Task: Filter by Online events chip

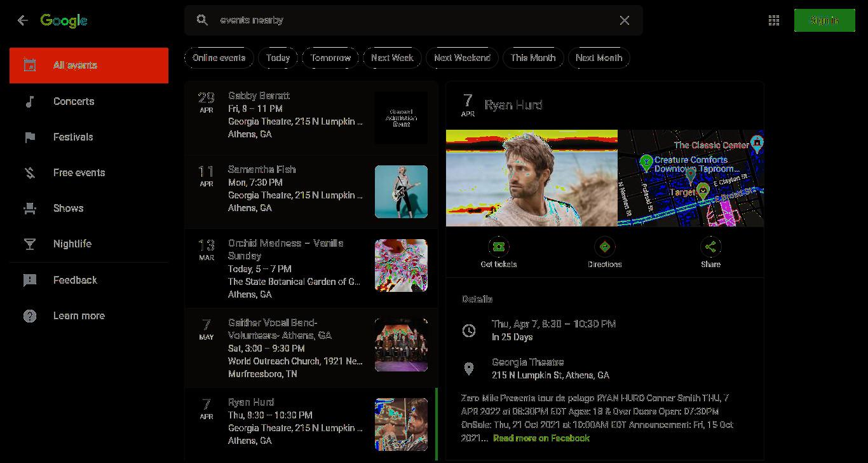Action: point(219,58)
